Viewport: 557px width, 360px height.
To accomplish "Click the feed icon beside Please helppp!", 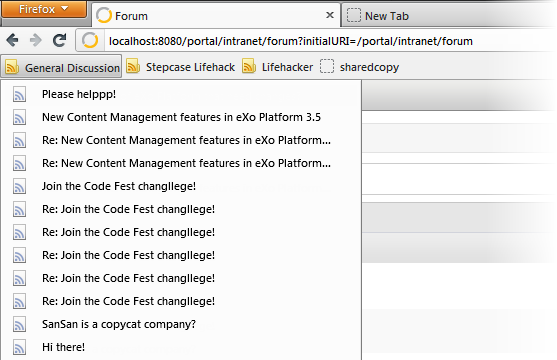I will [19, 95].
